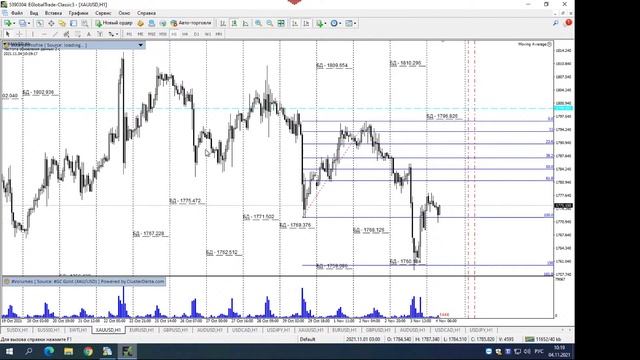Open the $US500,H1 chart tab
640x360 pixels.
49,330
